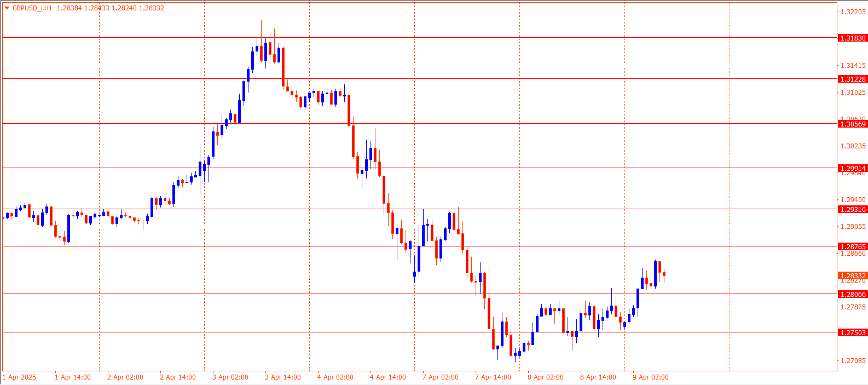
Task: Click the 4 Apr 02:00 time label
Action: click(335, 377)
